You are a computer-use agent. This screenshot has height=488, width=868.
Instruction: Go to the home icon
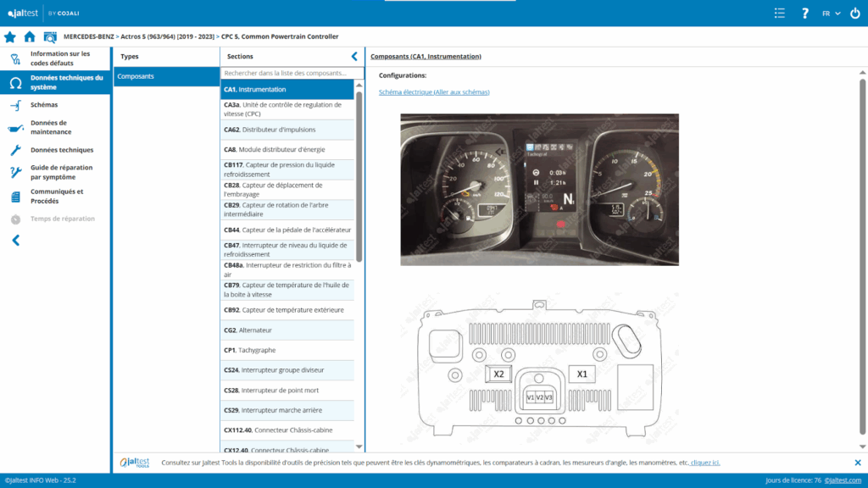tap(30, 36)
